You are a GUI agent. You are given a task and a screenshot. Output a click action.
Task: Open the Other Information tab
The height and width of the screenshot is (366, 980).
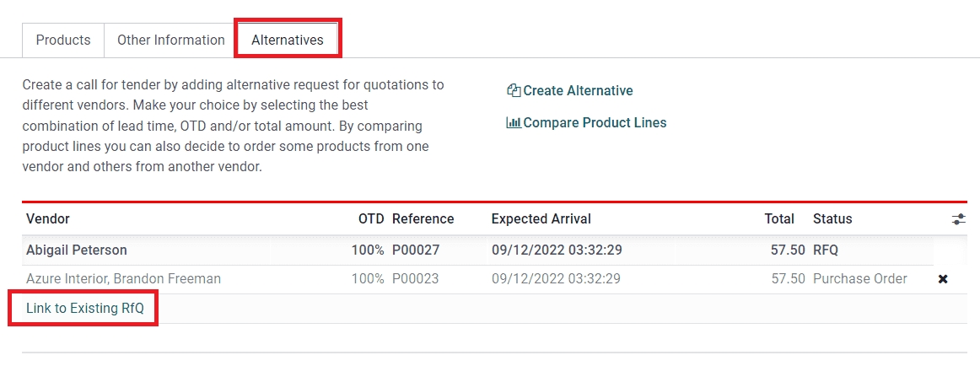click(170, 40)
